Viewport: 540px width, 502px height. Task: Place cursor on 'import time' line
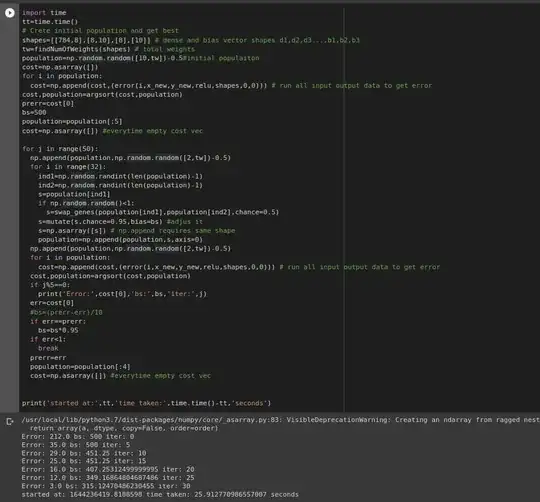44,13
